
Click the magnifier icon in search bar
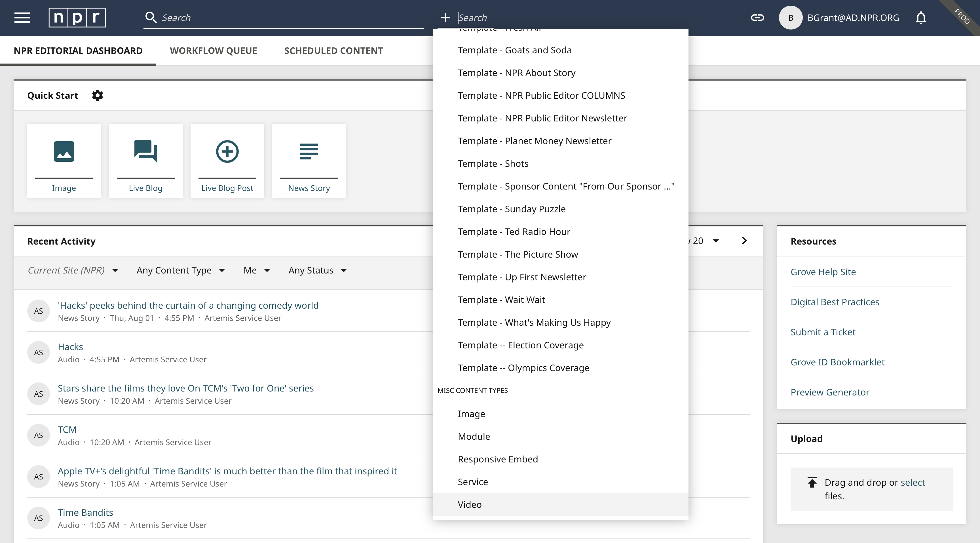tap(151, 18)
